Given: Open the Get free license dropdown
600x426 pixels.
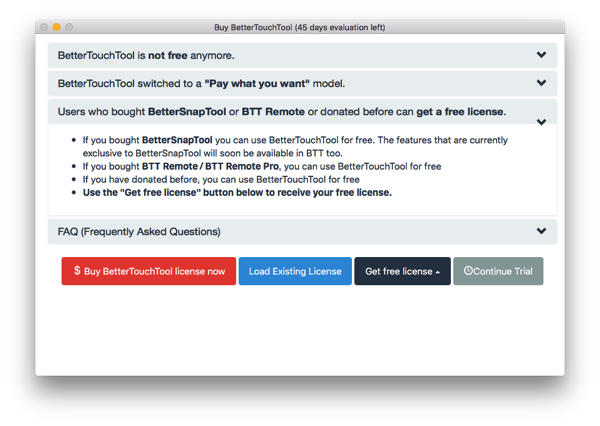Looking at the screenshot, I should (x=398, y=271).
